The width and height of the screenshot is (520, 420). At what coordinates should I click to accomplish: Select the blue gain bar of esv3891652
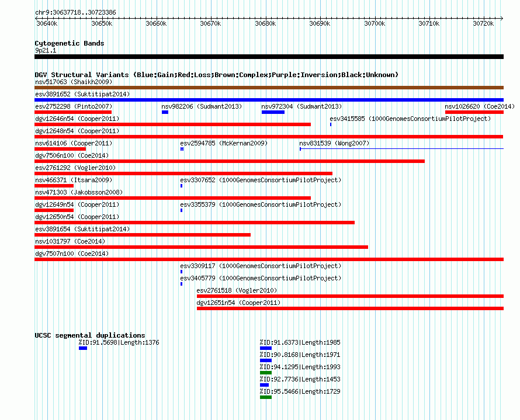[x=269, y=100]
